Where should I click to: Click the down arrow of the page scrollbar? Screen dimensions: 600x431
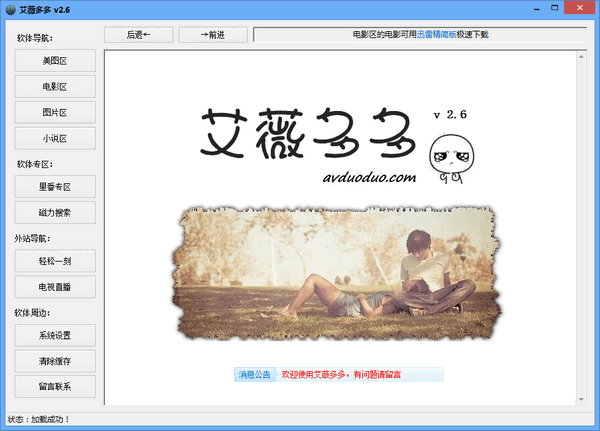pyautogui.click(x=581, y=400)
